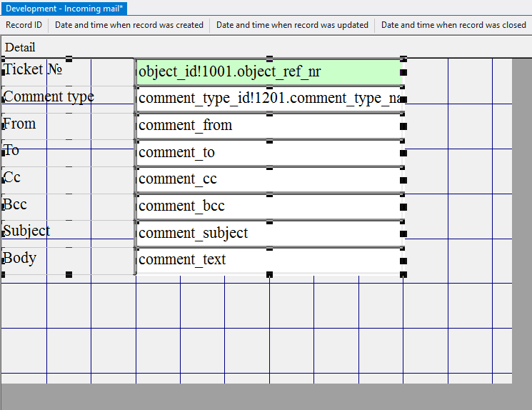Select the comment_text body field
Image resolution: width=532 pixels, height=410 pixels.
click(x=268, y=260)
